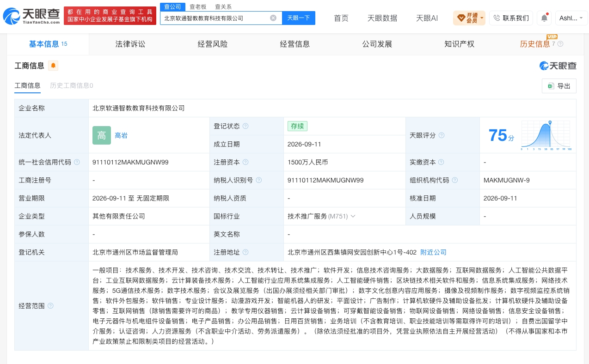Open notifications bell in the header
This screenshot has height=364, width=589.
point(544,18)
